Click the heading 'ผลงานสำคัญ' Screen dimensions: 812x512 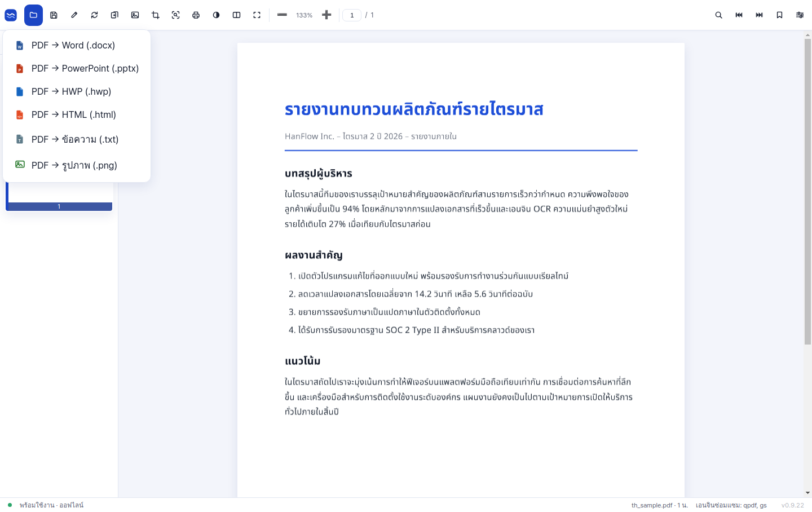tap(314, 255)
